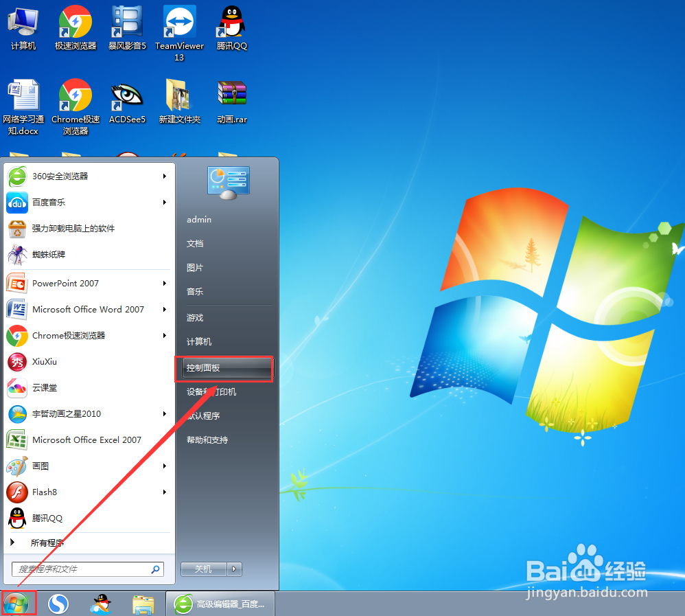Switch to 高级编辑器_百度 taskbar window
The height and width of the screenshot is (616, 685).
(220, 604)
